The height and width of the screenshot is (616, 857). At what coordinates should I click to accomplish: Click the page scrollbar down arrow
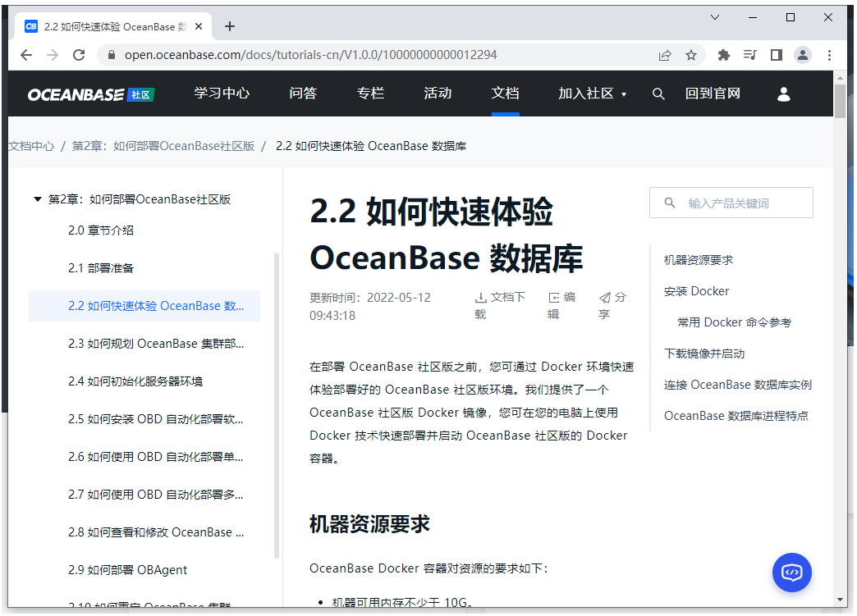(840, 600)
